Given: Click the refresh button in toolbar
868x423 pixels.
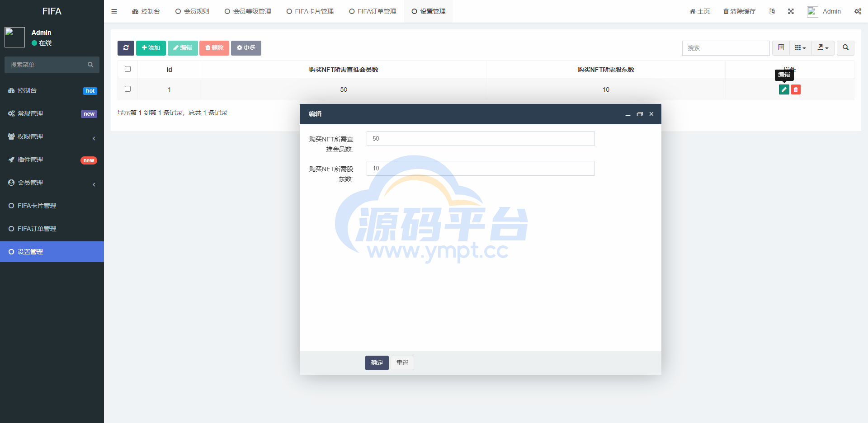Looking at the screenshot, I should pyautogui.click(x=126, y=48).
